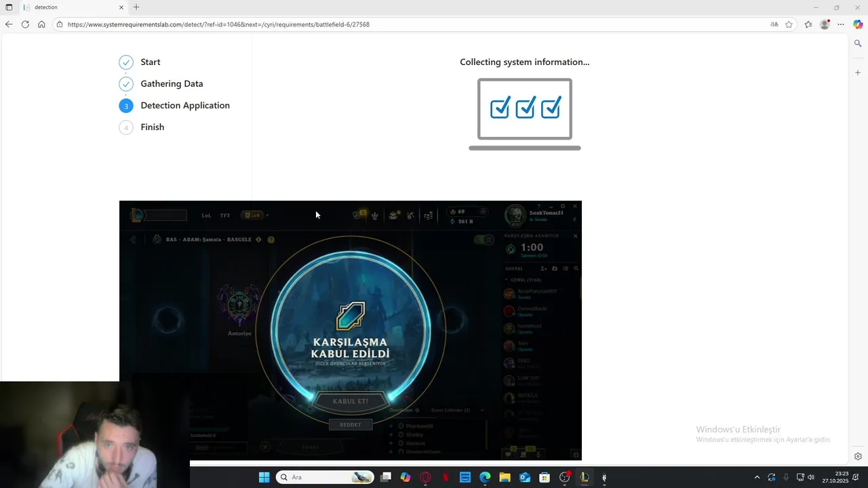Open the browser favorites list icon

(x=808, y=24)
